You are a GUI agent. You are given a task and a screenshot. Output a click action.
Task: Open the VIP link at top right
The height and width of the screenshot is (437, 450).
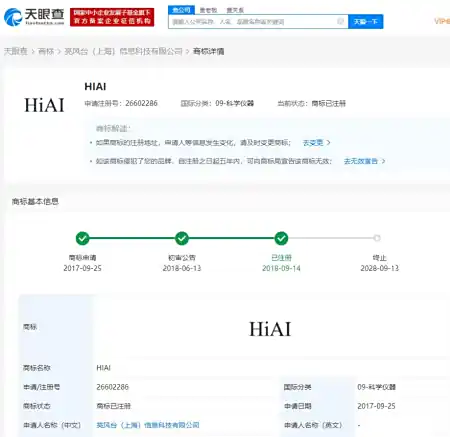point(442,21)
